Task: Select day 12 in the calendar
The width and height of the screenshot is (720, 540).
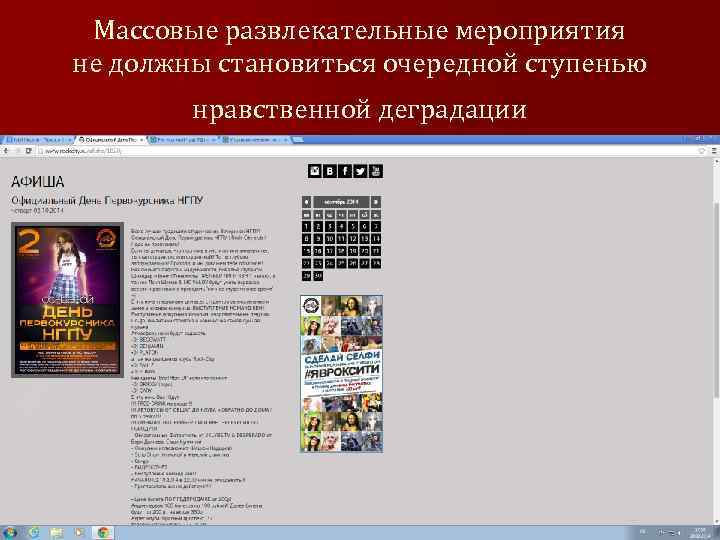Action: (x=353, y=239)
